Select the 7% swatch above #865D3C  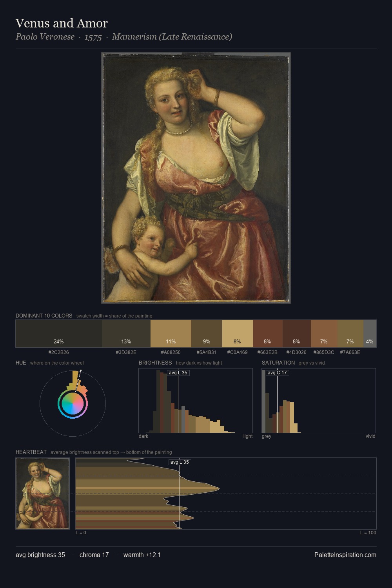(x=324, y=334)
